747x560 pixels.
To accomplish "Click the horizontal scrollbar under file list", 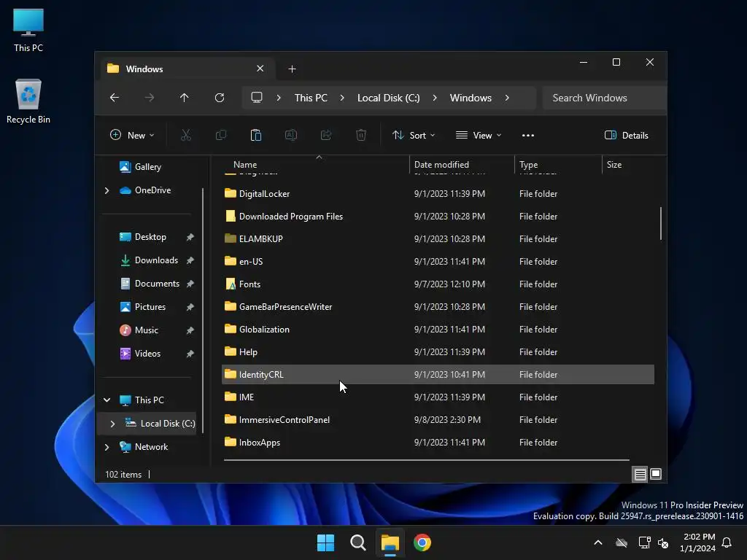I will [426, 460].
